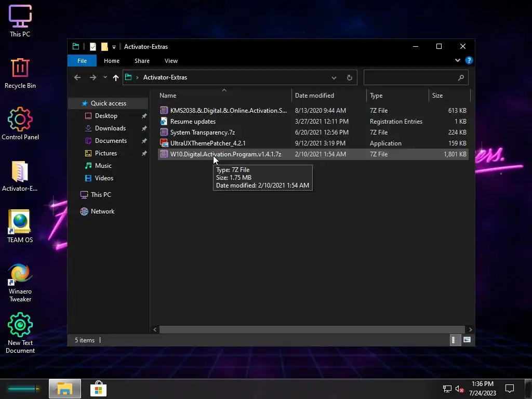
Task: Click the breadcrumb chevron before Activator-Extras
Action: [x=137, y=77]
